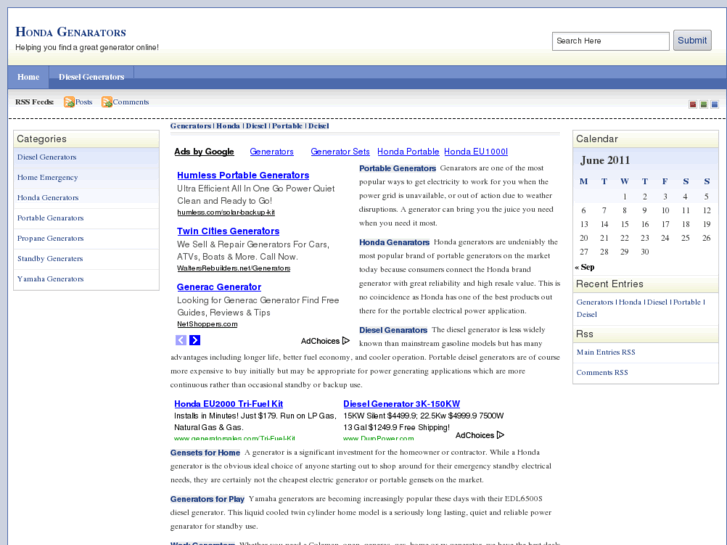Open post title Generators | Honda | Diesel | Portable | Deisel
This screenshot has height=545, width=727.
(x=249, y=126)
